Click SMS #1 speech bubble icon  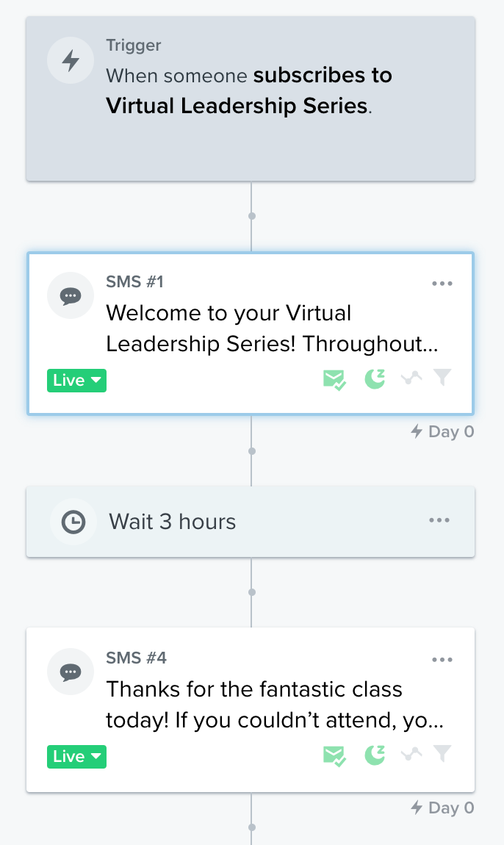(x=71, y=296)
